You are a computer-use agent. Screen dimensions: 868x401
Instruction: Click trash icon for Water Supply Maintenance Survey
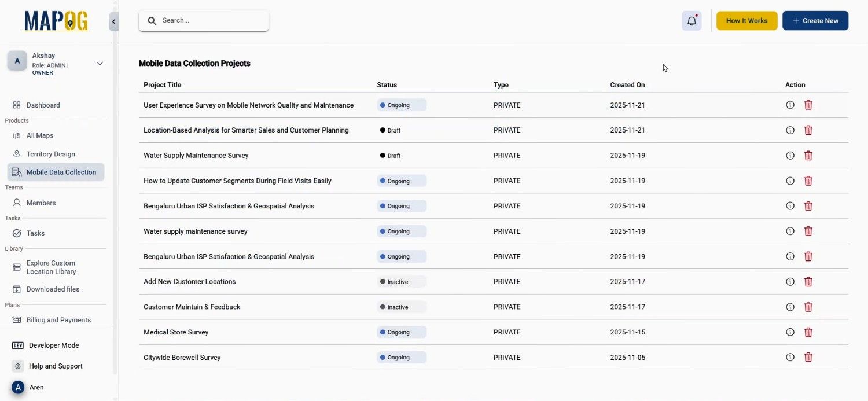(x=808, y=156)
